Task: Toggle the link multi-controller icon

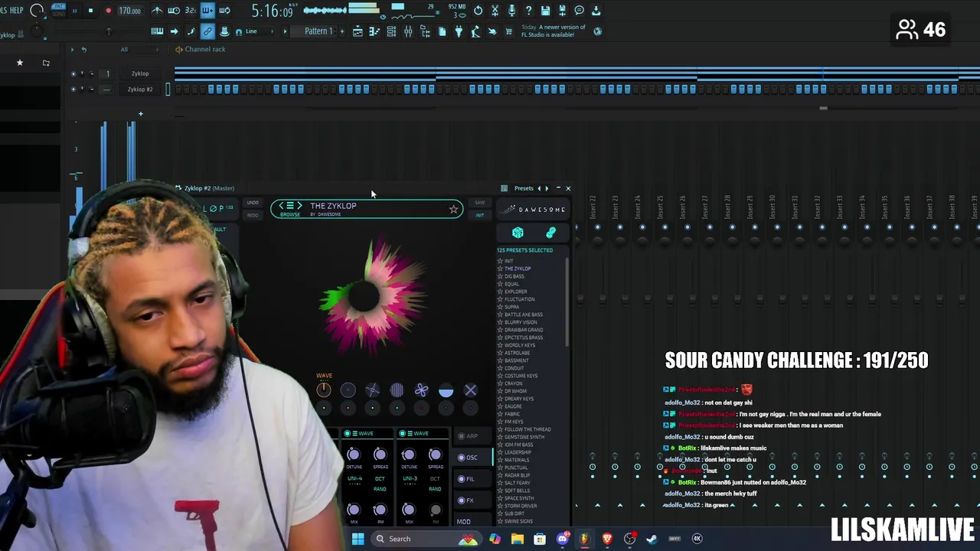Action: [207, 31]
